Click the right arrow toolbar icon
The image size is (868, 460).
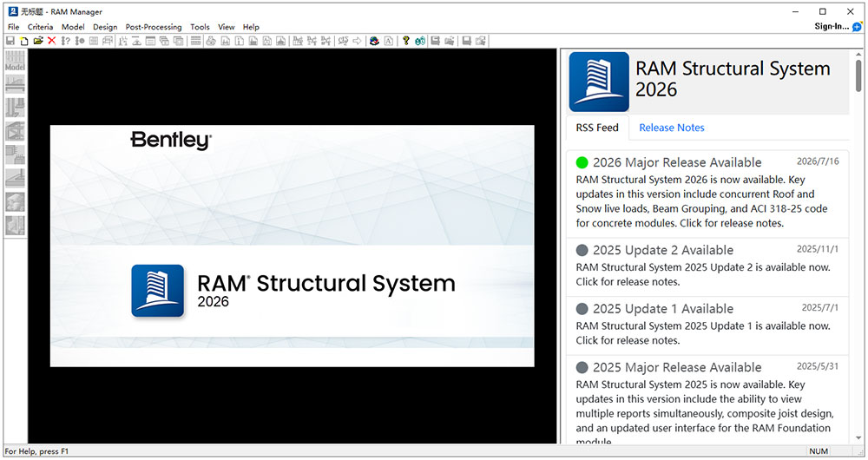pos(357,41)
